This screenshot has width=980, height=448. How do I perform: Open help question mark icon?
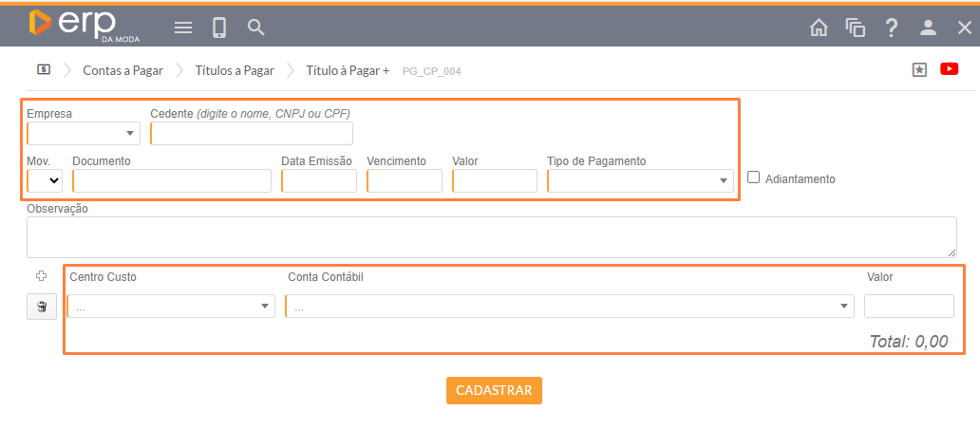coord(891,28)
